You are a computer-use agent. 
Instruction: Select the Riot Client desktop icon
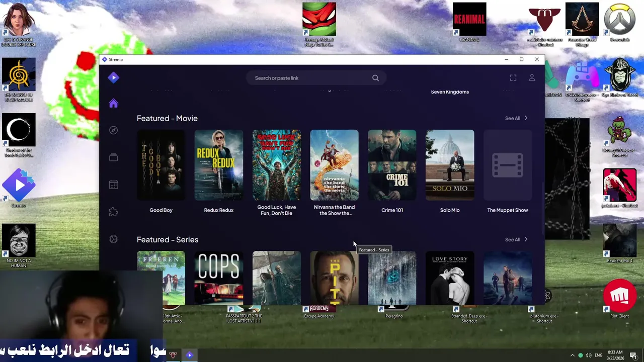point(620,299)
